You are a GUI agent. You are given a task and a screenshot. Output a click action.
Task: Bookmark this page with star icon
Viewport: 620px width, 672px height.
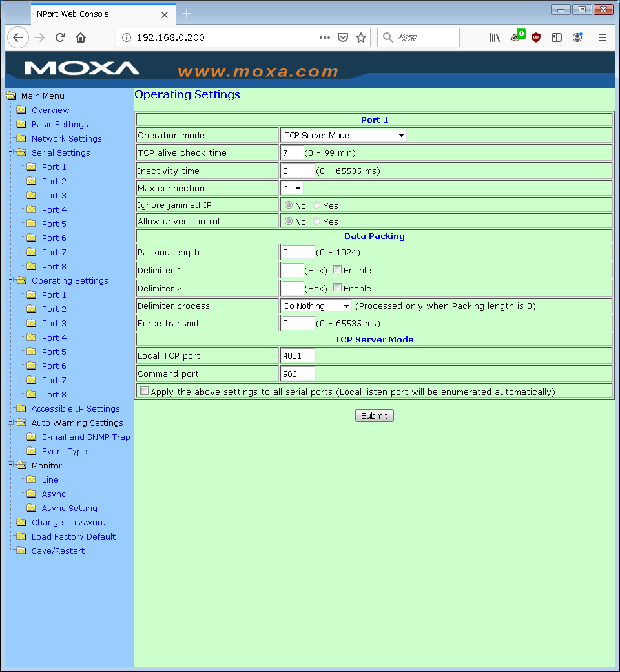(361, 37)
